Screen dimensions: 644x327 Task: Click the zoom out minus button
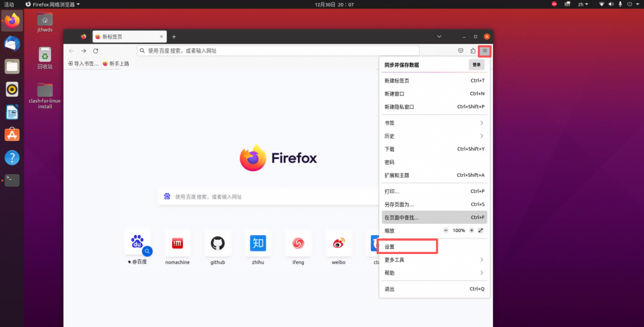tap(447, 231)
